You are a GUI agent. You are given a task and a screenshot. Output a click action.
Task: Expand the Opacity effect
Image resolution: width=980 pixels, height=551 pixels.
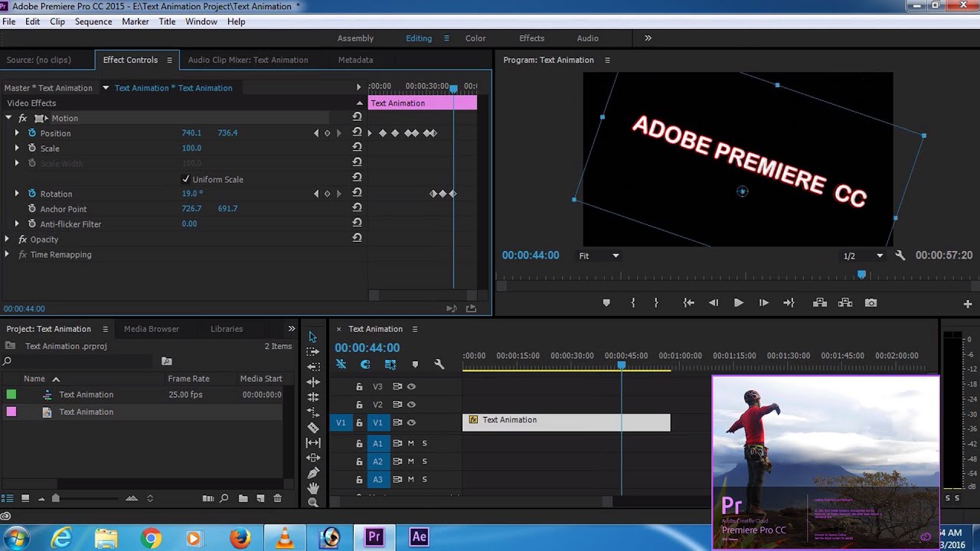point(7,240)
